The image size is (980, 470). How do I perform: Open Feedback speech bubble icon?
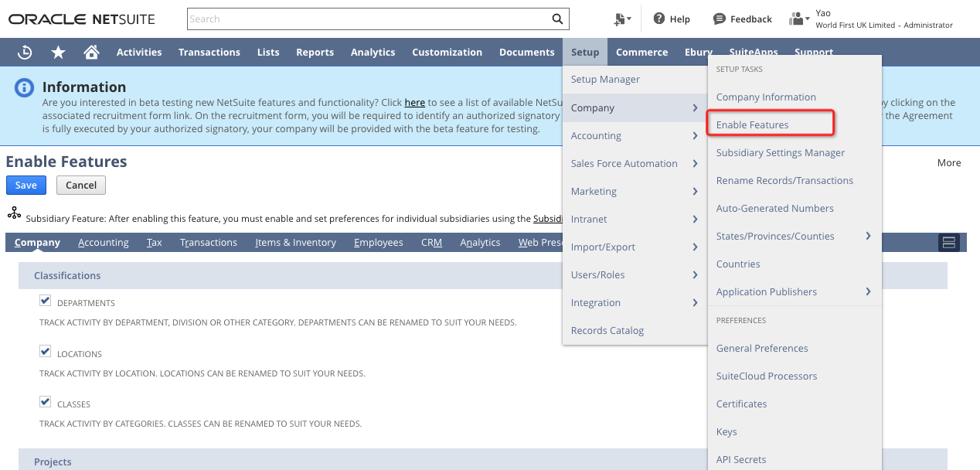click(720, 19)
